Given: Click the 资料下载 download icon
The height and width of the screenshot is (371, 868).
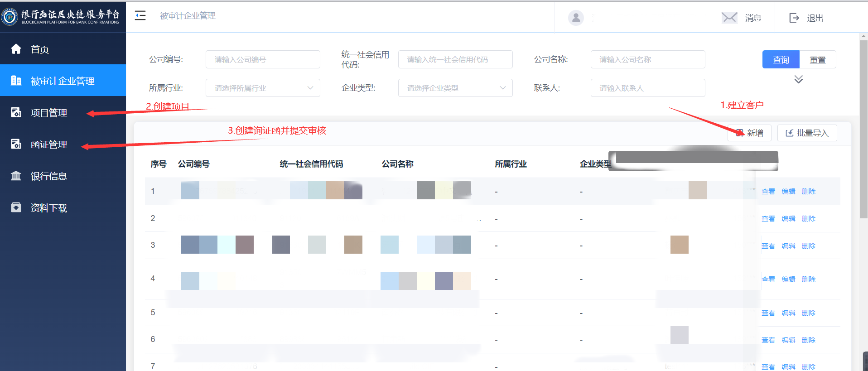Looking at the screenshot, I should click(16, 207).
